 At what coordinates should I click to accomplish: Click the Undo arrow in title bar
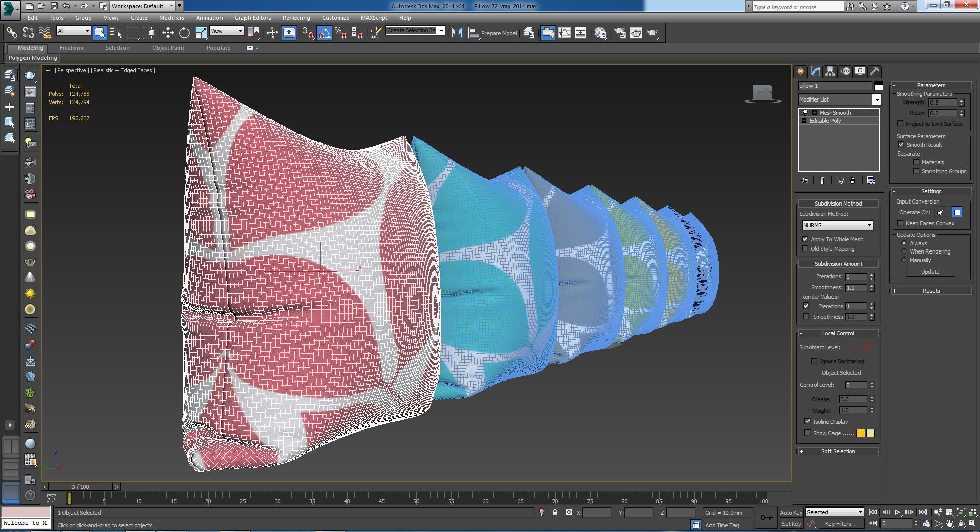click(x=66, y=6)
